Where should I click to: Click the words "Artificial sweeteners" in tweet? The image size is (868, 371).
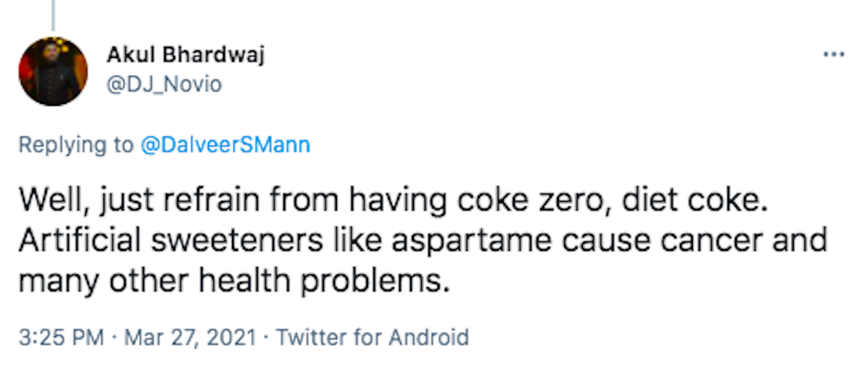(x=171, y=240)
